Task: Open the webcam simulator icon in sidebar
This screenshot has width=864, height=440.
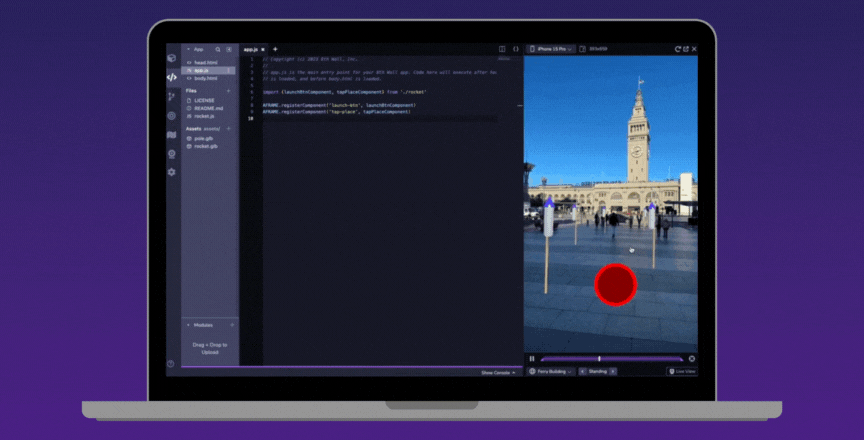Action: click(x=171, y=154)
